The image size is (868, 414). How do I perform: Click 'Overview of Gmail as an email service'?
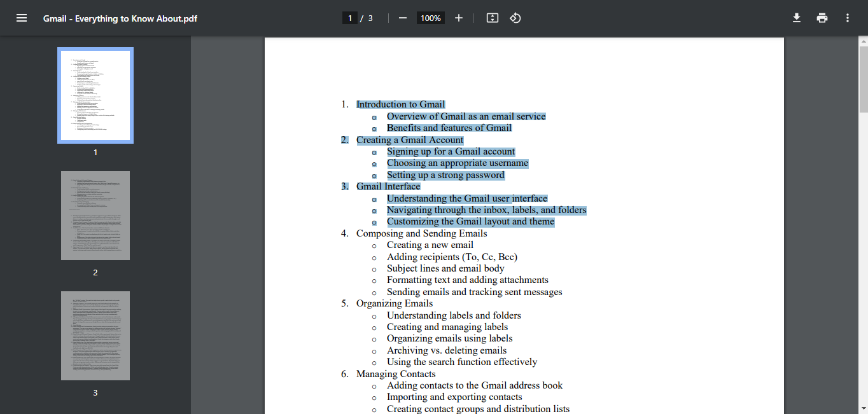(466, 116)
